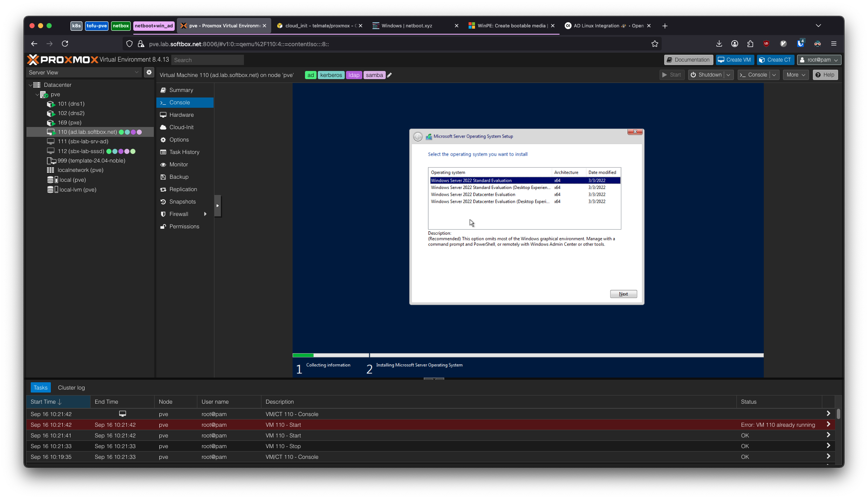Open the Snapshots view
Screen dimensions: 868x499
[x=182, y=201]
